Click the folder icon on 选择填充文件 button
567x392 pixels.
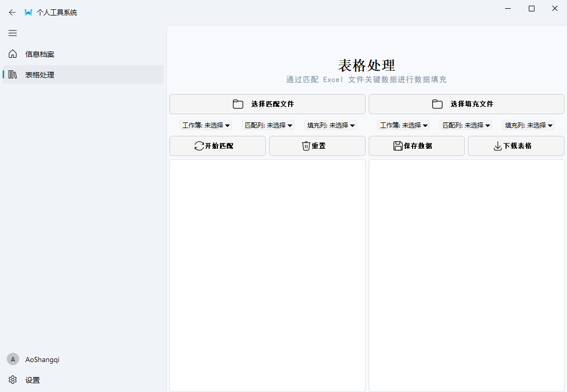click(x=437, y=104)
